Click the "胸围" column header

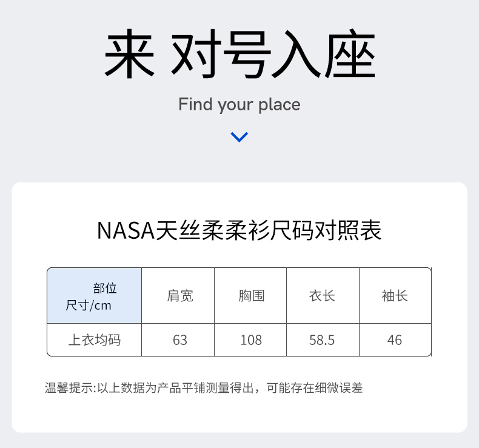point(251,296)
